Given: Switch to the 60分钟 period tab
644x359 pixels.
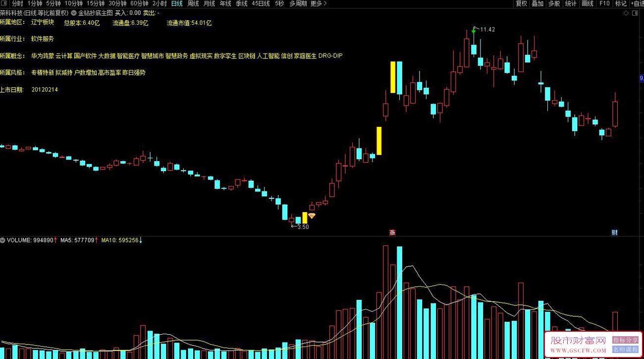Looking at the screenshot, I should tap(139, 3).
